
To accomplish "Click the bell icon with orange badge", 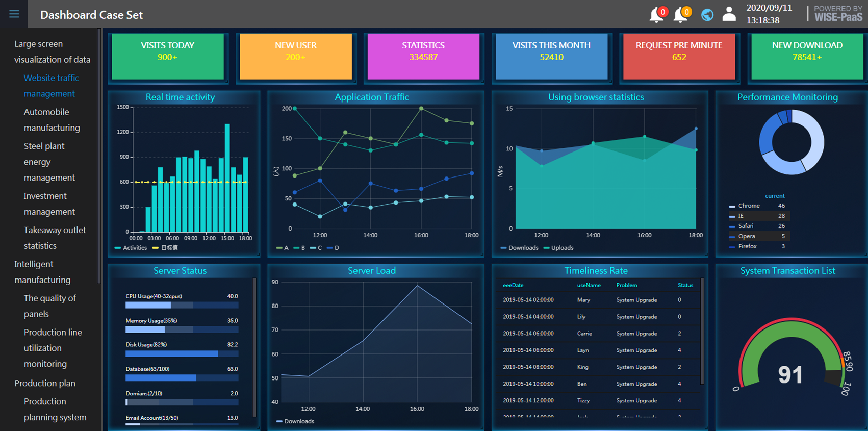I will pos(681,15).
